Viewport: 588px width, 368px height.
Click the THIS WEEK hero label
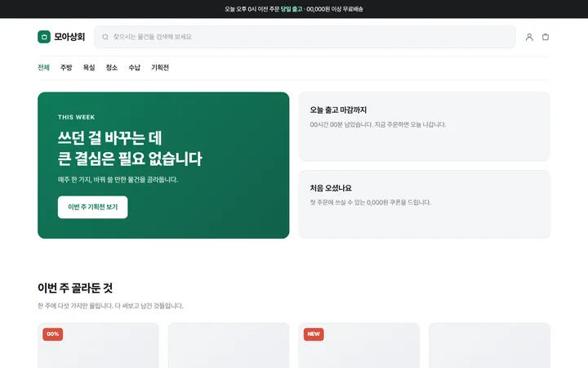[x=76, y=117]
